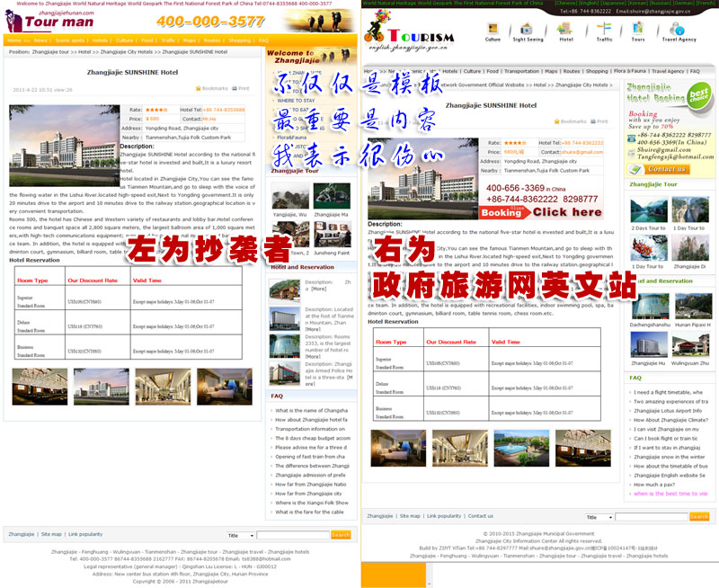Open the Tours icon

coord(637,30)
